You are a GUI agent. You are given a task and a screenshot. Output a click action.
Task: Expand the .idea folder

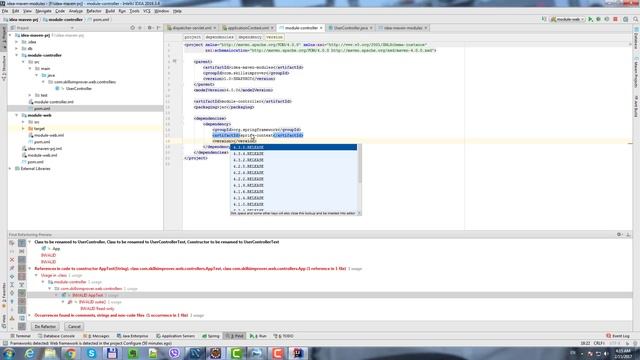[x=17, y=42]
